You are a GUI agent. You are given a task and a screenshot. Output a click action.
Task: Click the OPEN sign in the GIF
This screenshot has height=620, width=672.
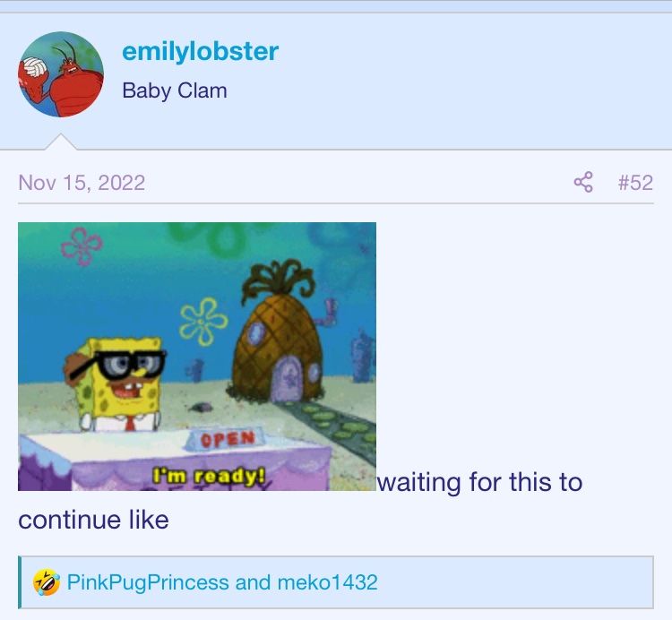[228, 439]
